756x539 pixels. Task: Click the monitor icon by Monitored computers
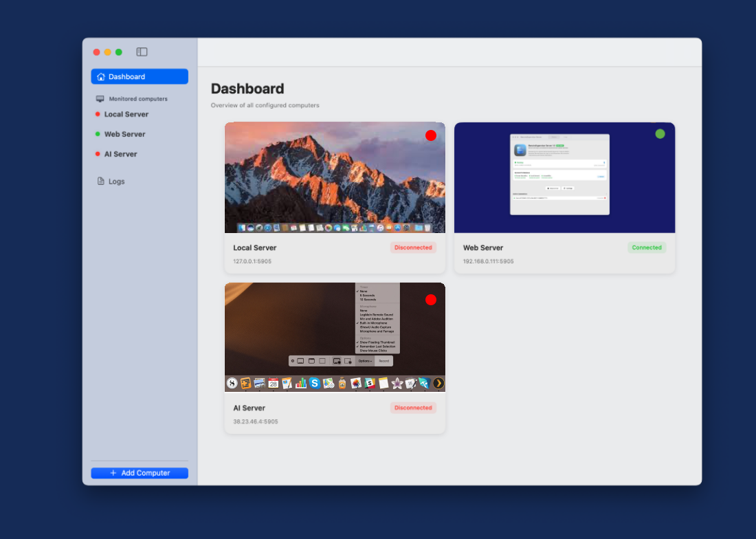[100, 99]
